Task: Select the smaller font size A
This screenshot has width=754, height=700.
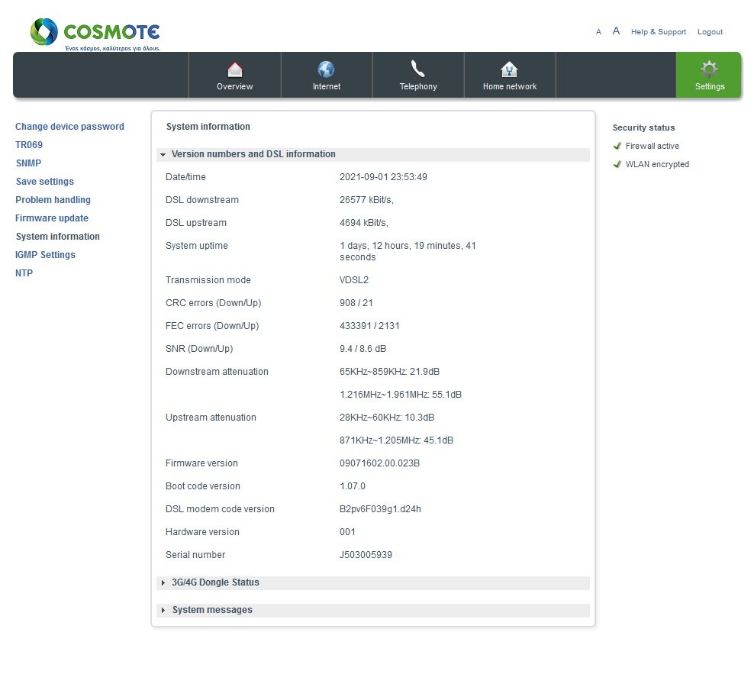Action: pyautogui.click(x=598, y=32)
